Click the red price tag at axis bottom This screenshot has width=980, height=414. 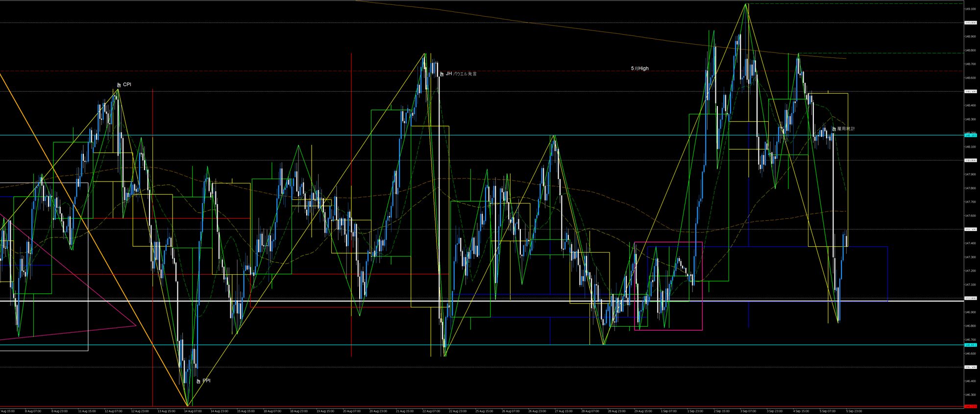click(x=969, y=407)
